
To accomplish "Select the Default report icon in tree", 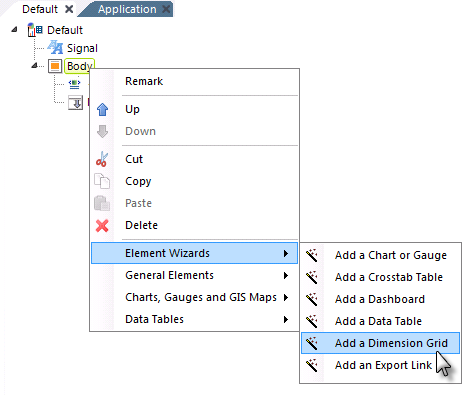I will click(35, 30).
